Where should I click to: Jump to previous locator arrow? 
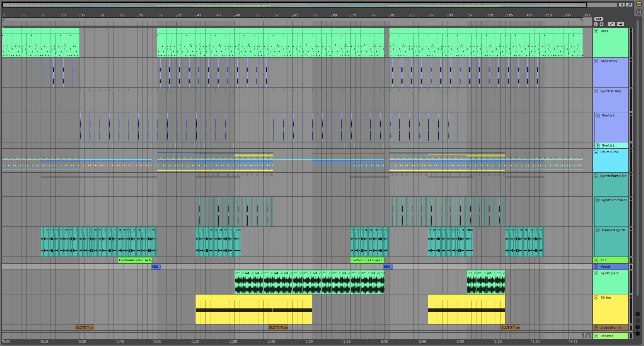[596, 24]
